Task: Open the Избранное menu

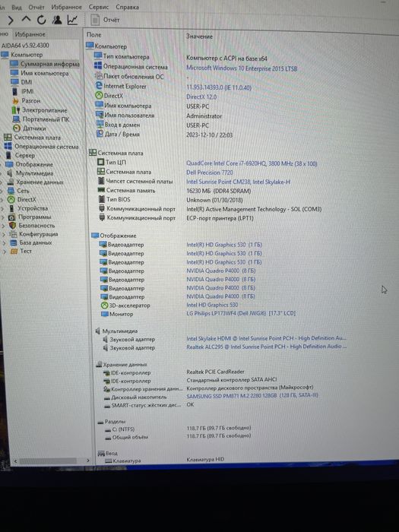Action: 67,7
